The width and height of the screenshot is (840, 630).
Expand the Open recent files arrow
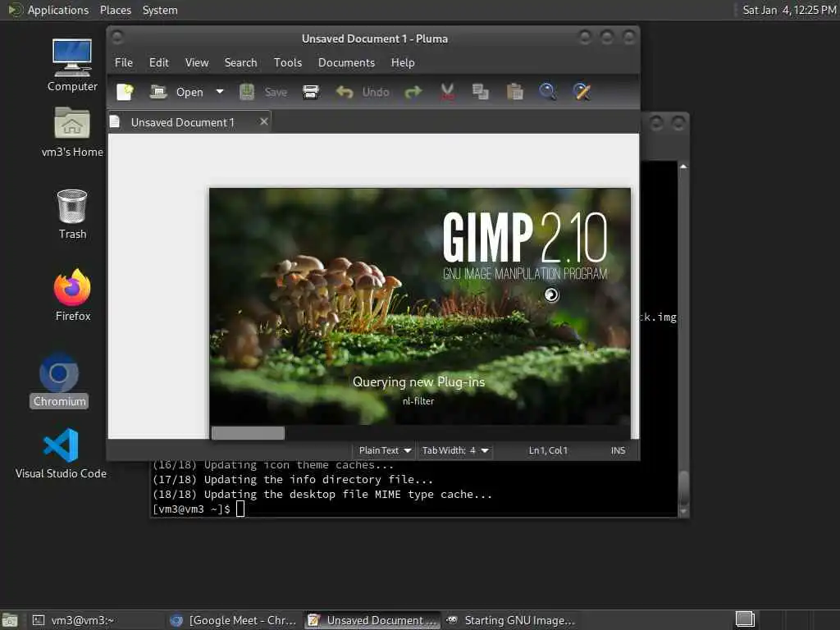[220, 92]
